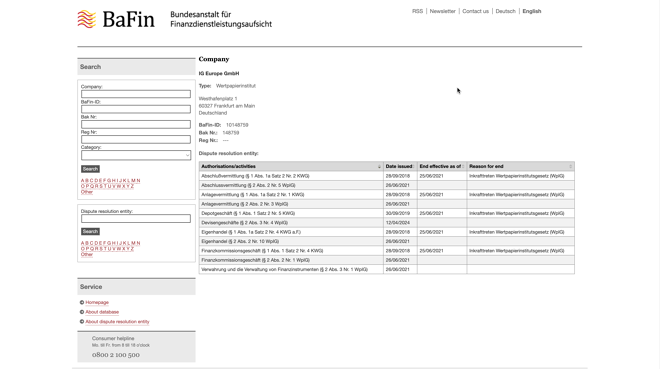Click Search under the Dispute resolution entity field

(90, 231)
